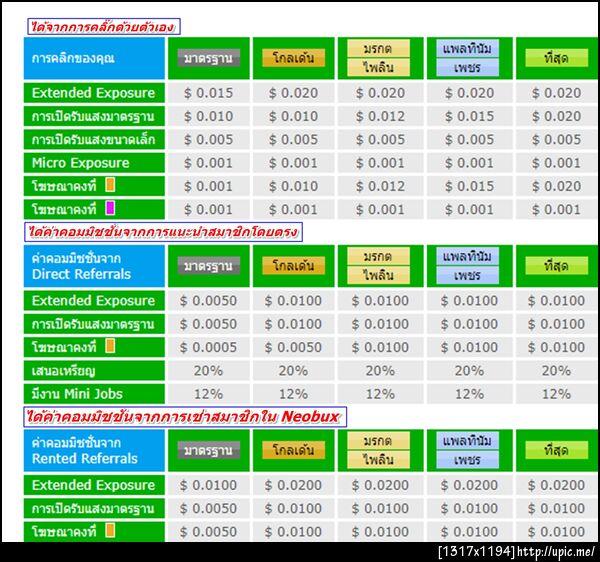
Task: Choose the แพลทินัม badge in the Direct Referrals header
Action: point(468,256)
